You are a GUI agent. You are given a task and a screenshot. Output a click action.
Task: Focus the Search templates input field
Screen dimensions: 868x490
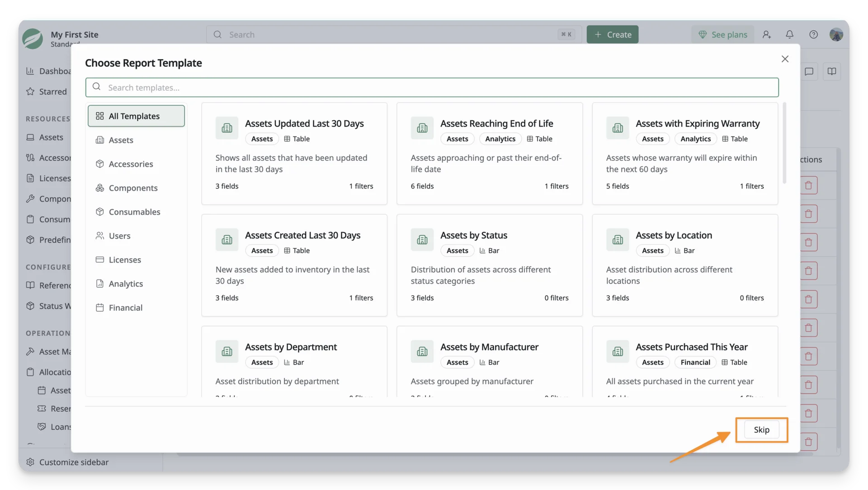[432, 87]
